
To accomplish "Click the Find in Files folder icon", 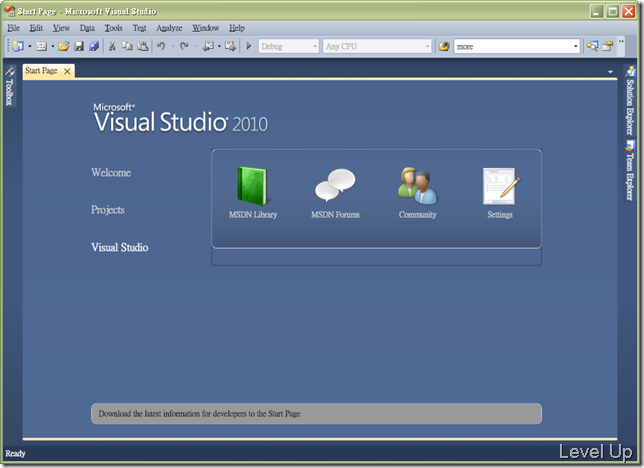I will [444, 46].
